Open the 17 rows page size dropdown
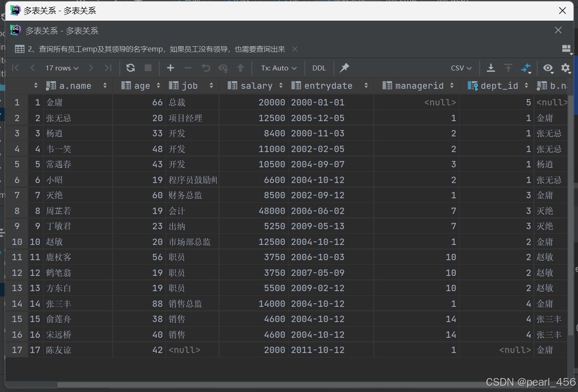The image size is (578, 392). (x=62, y=68)
